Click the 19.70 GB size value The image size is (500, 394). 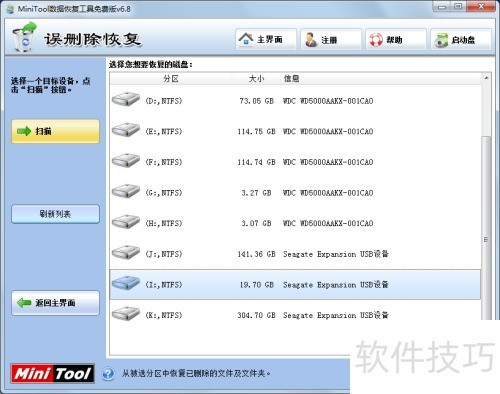256,285
